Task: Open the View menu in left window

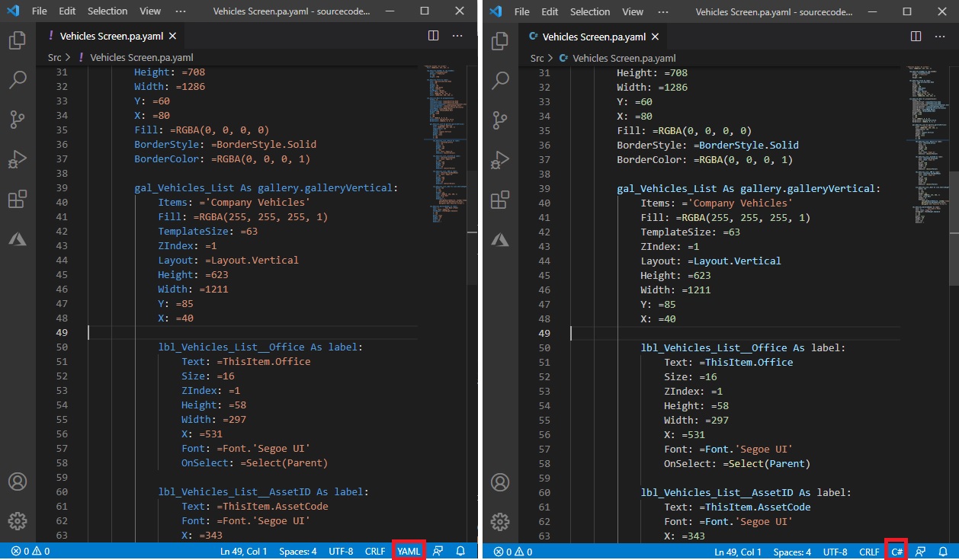Action: (149, 11)
